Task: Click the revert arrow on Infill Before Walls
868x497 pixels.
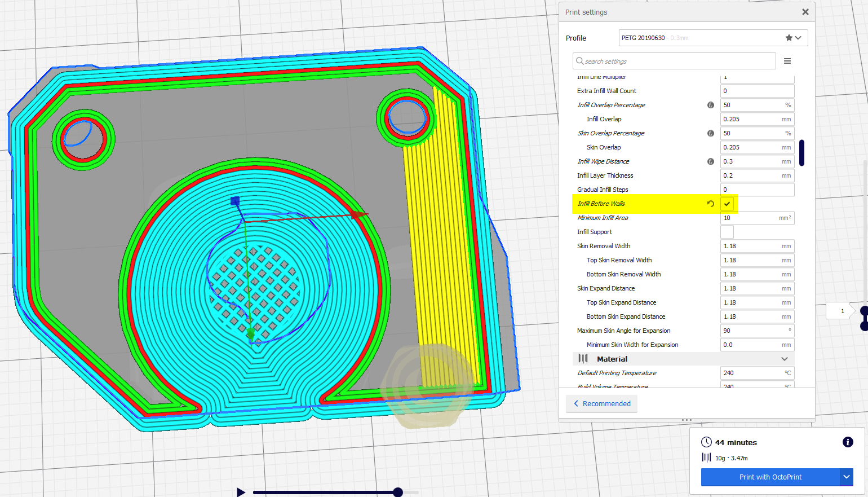Action: (x=710, y=204)
